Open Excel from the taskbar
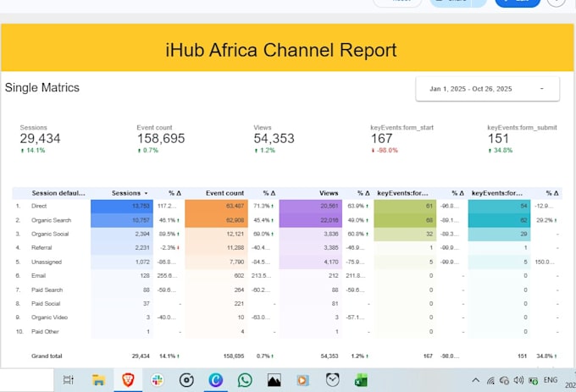The height and width of the screenshot is (392, 576). point(361,381)
